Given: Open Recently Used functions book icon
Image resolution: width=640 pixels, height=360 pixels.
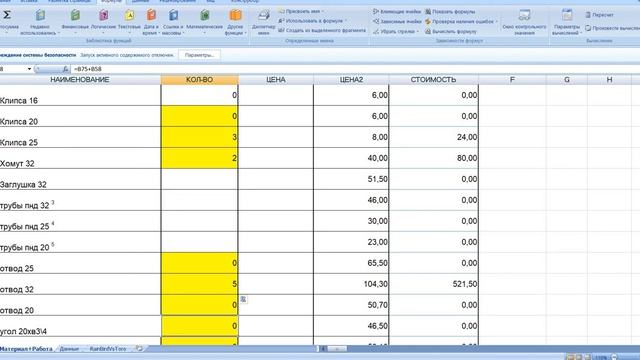Looking at the screenshot, I should pyautogui.click(x=40, y=16).
